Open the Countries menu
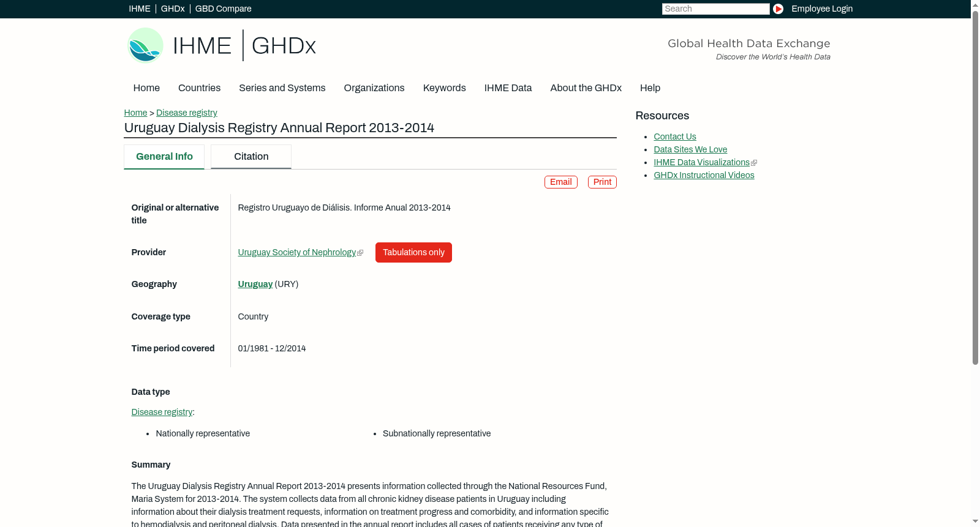The image size is (980, 527). pos(199,88)
